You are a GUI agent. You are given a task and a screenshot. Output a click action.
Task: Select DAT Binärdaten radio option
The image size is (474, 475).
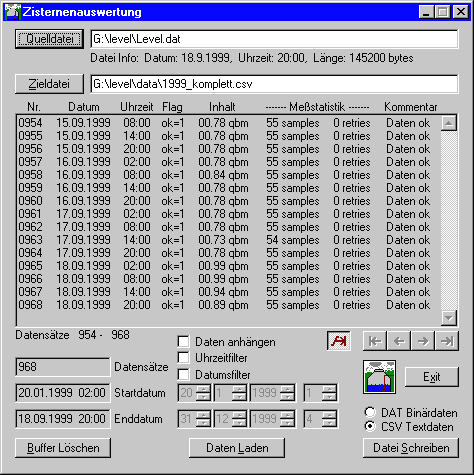point(370,412)
